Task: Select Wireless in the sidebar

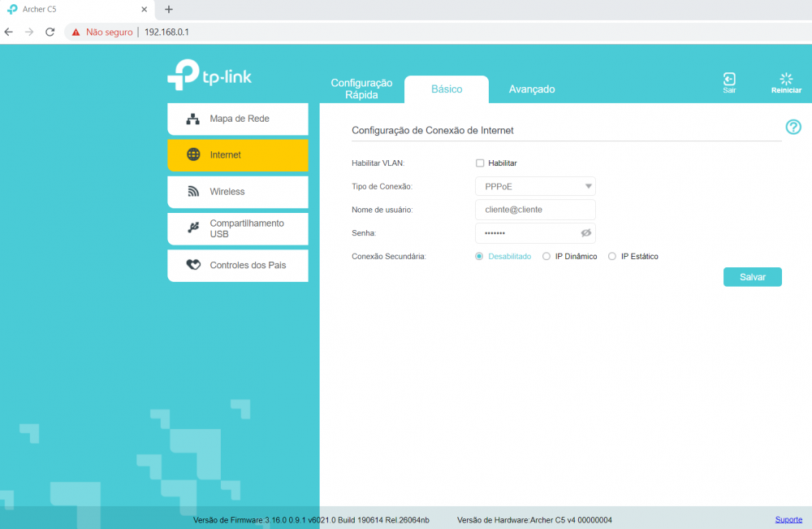Action: click(238, 192)
